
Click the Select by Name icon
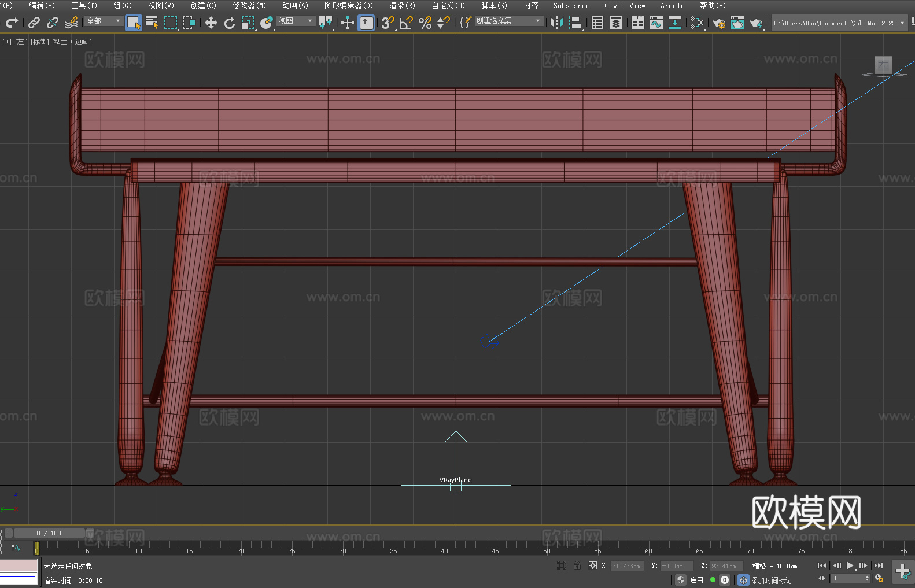152,23
